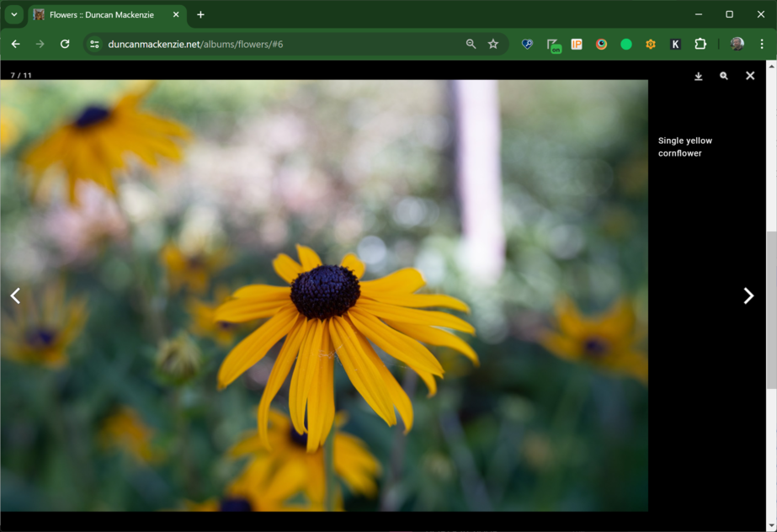Open a new browser tab
Image resolution: width=777 pixels, height=532 pixels.
[x=200, y=15]
